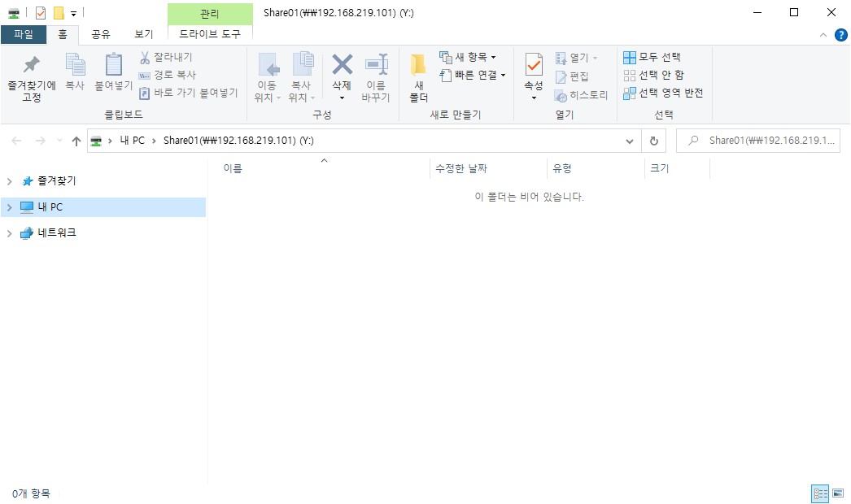Go up one folder level
This screenshot has height=504, width=851.
(76, 141)
